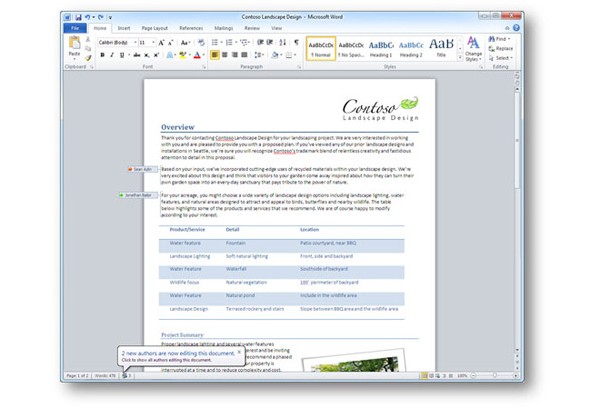Toggle bold formatting
Image resolution: width=600 pixels, height=408 pixels.
pyautogui.click(x=102, y=55)
